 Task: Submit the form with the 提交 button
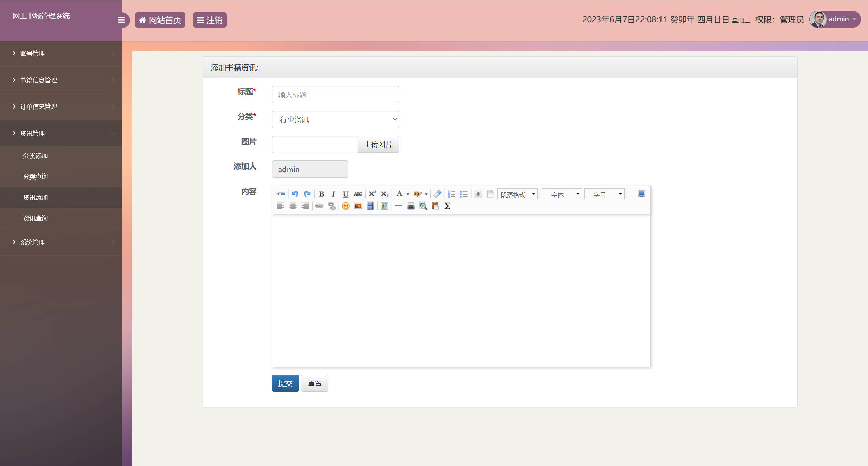285,383
